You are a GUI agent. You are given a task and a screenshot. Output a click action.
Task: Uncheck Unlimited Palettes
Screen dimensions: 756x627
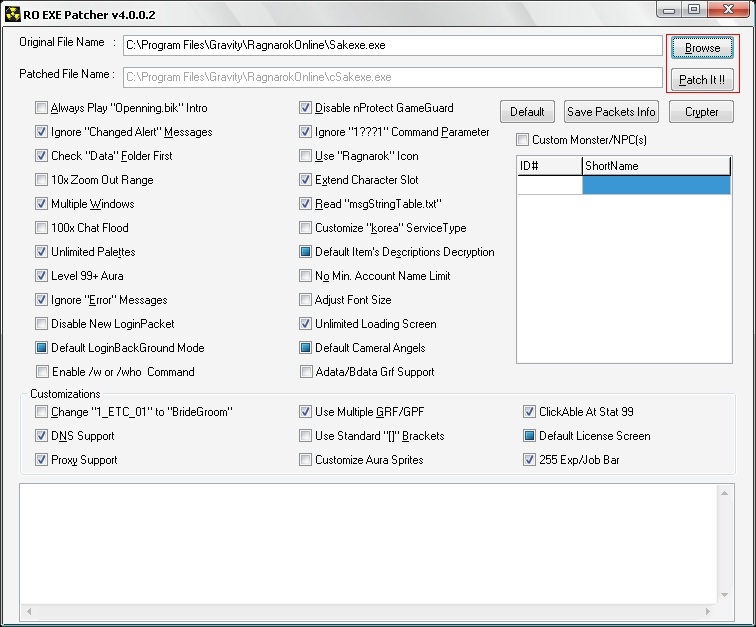42,252
